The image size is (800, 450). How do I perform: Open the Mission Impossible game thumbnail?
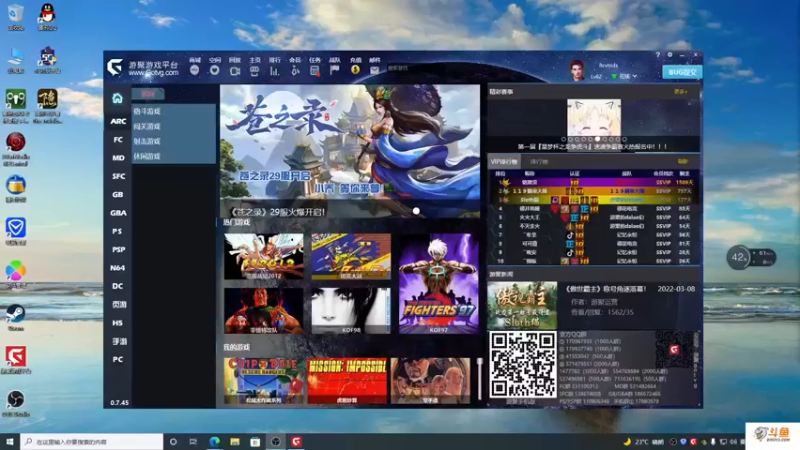pyautogui.click(x=347, y=381)
